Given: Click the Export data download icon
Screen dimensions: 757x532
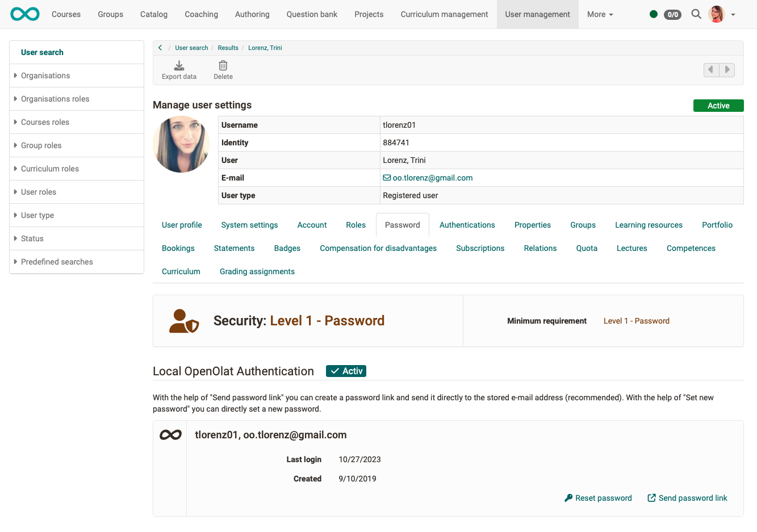Looking at the screenshot, I should [x=179, y=66].
